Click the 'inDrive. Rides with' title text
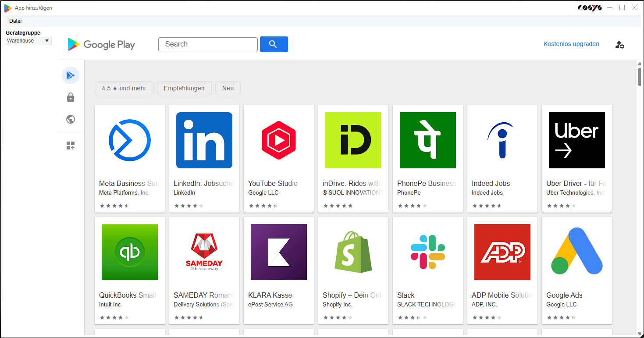 (352, 183)
